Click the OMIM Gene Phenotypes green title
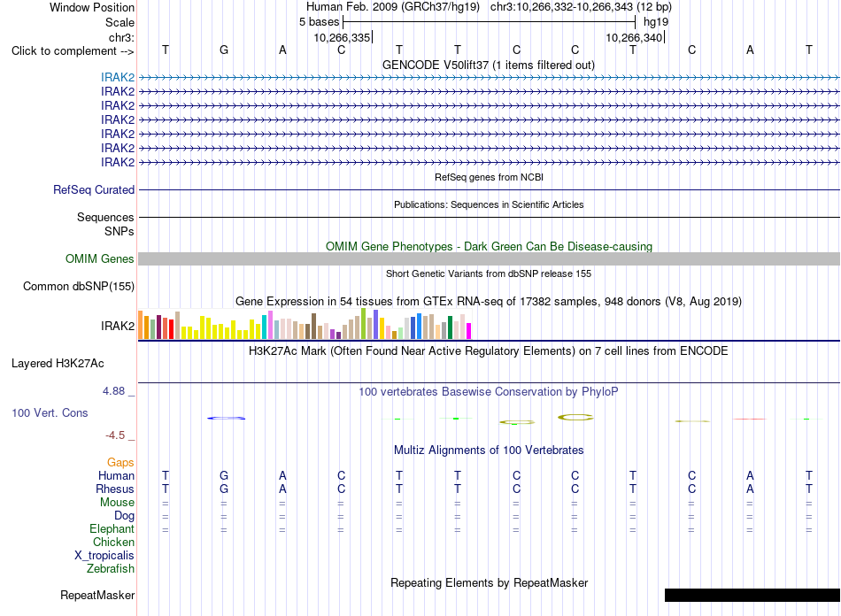The image size is (841, 616). tap(490, 246)
